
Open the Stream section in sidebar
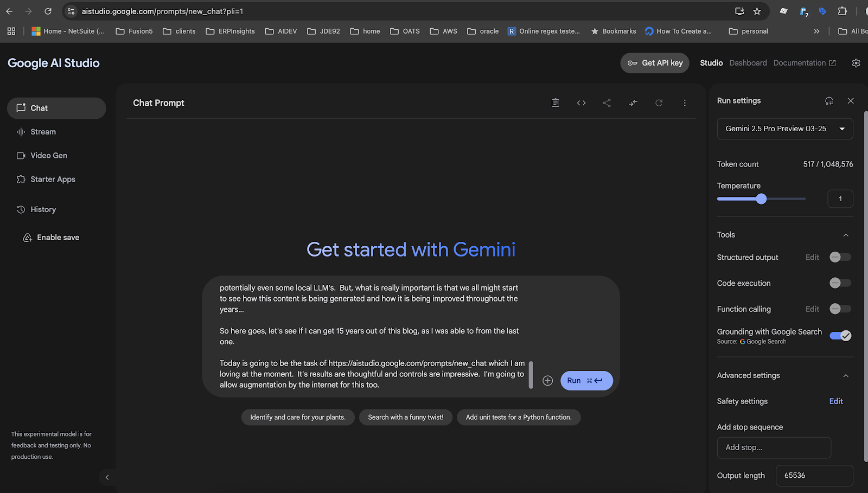point(56,132)
